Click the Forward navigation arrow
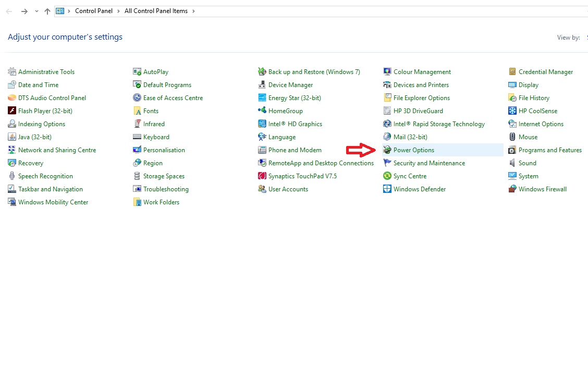Image resolution: width=588 pixels, height=391 pixels. (24, 11)
